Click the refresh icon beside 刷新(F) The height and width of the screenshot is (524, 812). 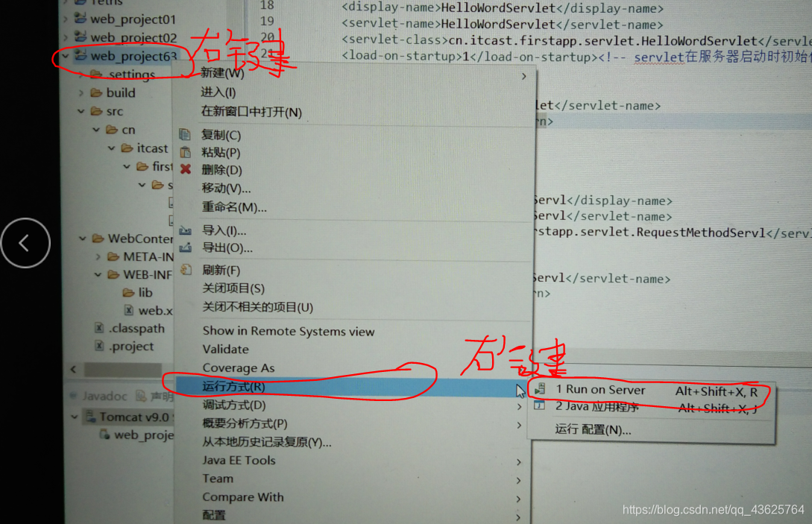(x=186, y=270)
